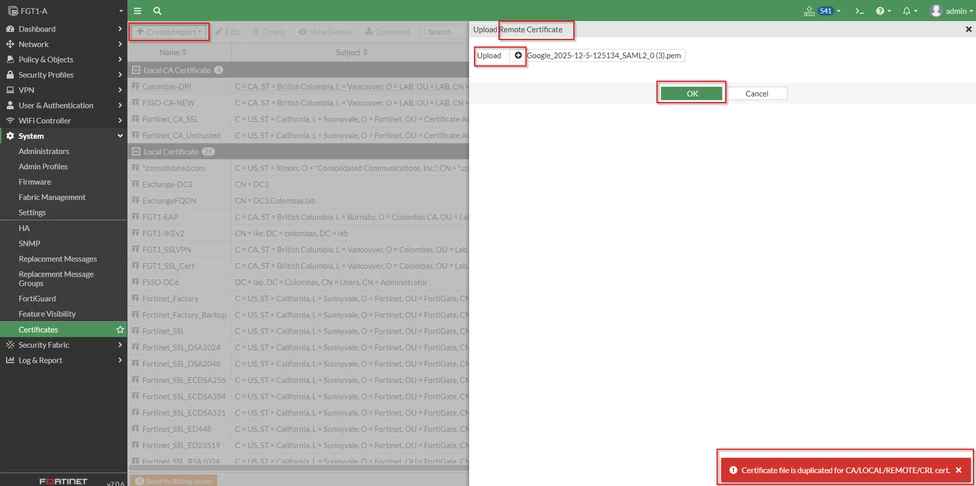
Task: Click the Security Rating Issues button
Action: 174,481
